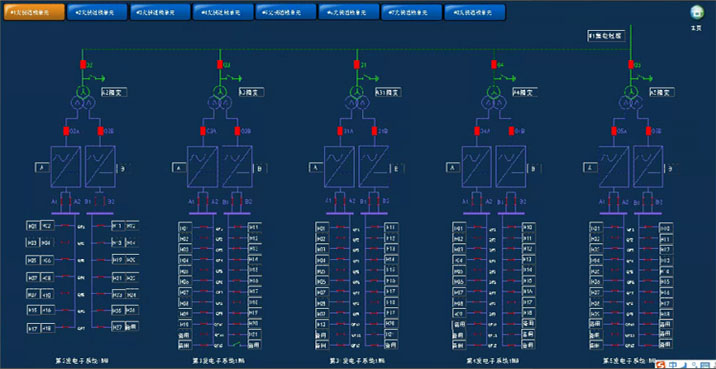The image size is (716, 369).
Task: Click the inverter A label in subsystem 4
Action: click(453, 168)
